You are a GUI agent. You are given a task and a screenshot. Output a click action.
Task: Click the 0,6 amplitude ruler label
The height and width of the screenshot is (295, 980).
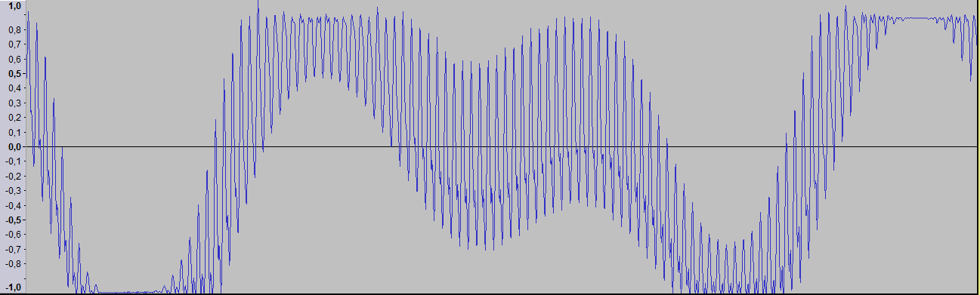pos(15,59)
